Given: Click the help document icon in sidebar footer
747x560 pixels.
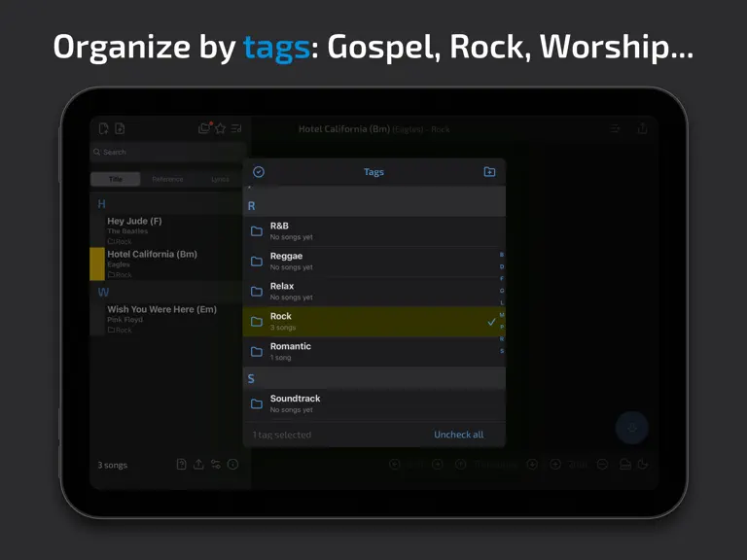Looking at the screenshot, I should pyautogui.click(x=181, y=465).
